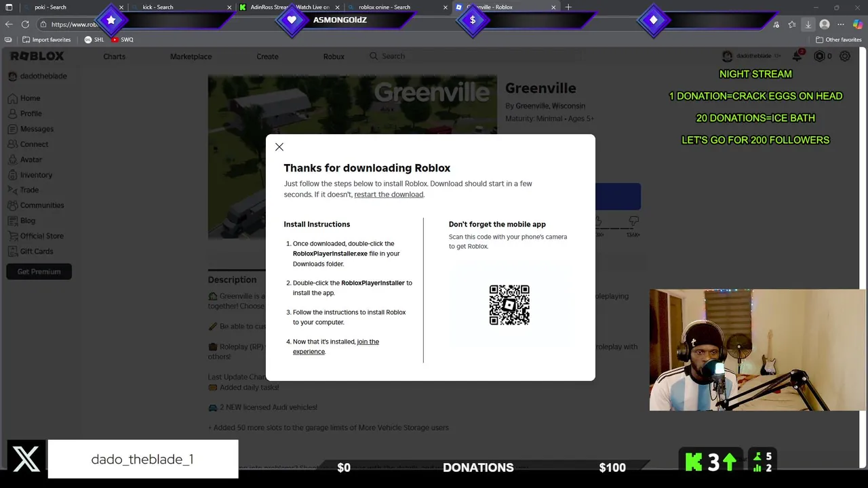Click the Roblox logo
868x488 pixels.
tap(37, 56)
